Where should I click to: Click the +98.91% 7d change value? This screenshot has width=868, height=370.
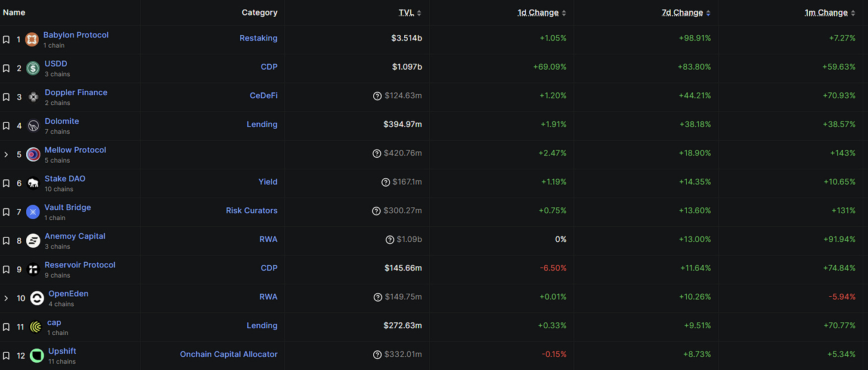694,38
